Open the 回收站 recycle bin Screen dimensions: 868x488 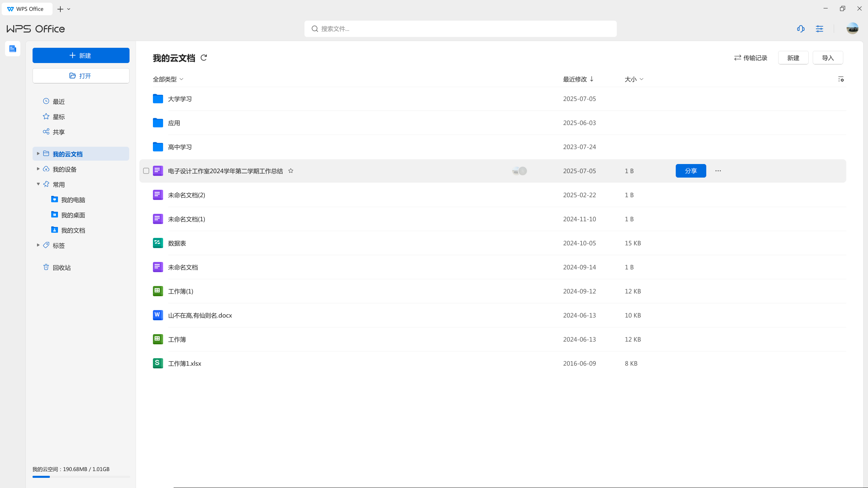coord(81,267)
